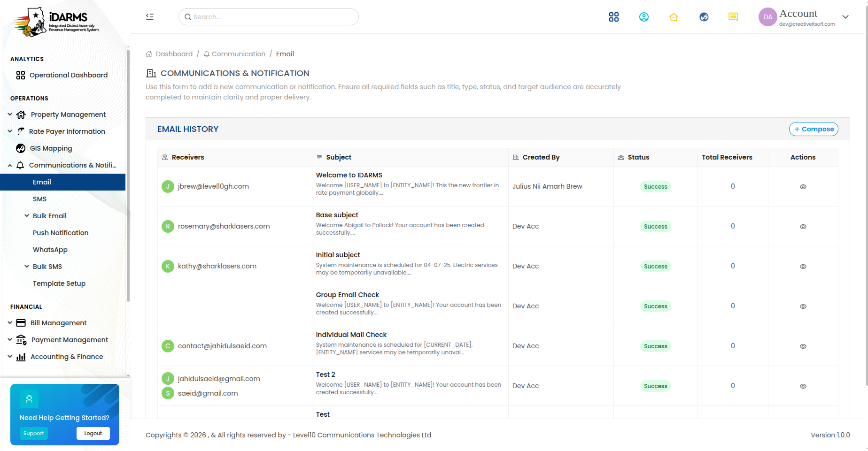Expand the Bulk Email submenu

tap(27, 216)
